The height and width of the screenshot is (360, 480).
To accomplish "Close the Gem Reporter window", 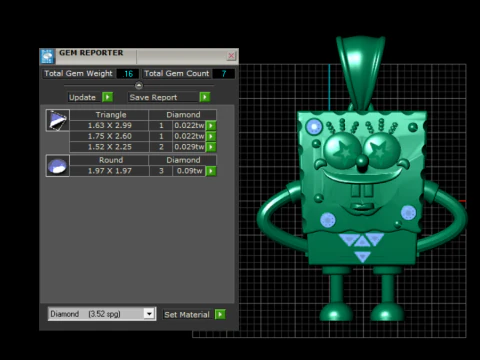I will [231, 56].
